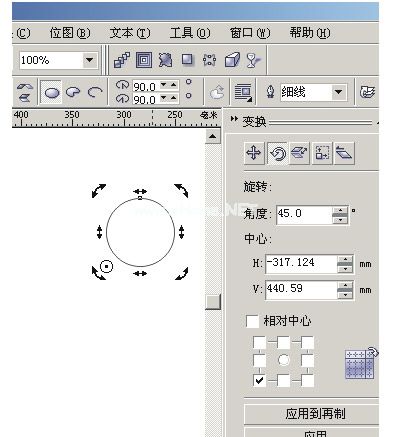Select the Drop Shadow tool icon

coord(188,60)
